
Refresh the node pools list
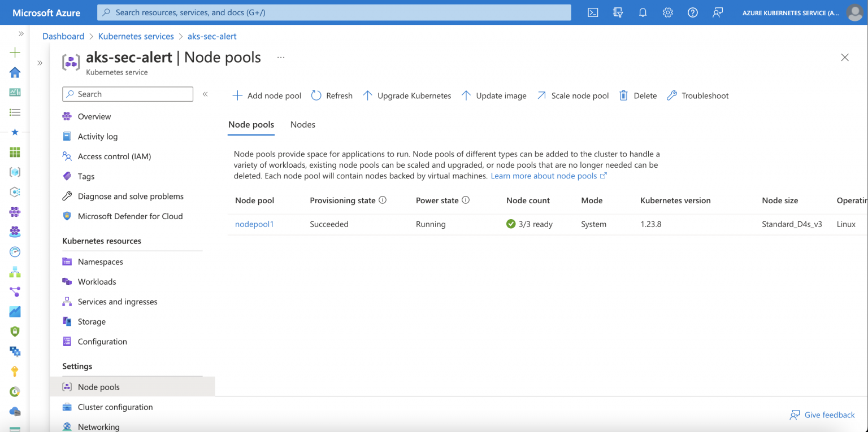click(332, 95)
